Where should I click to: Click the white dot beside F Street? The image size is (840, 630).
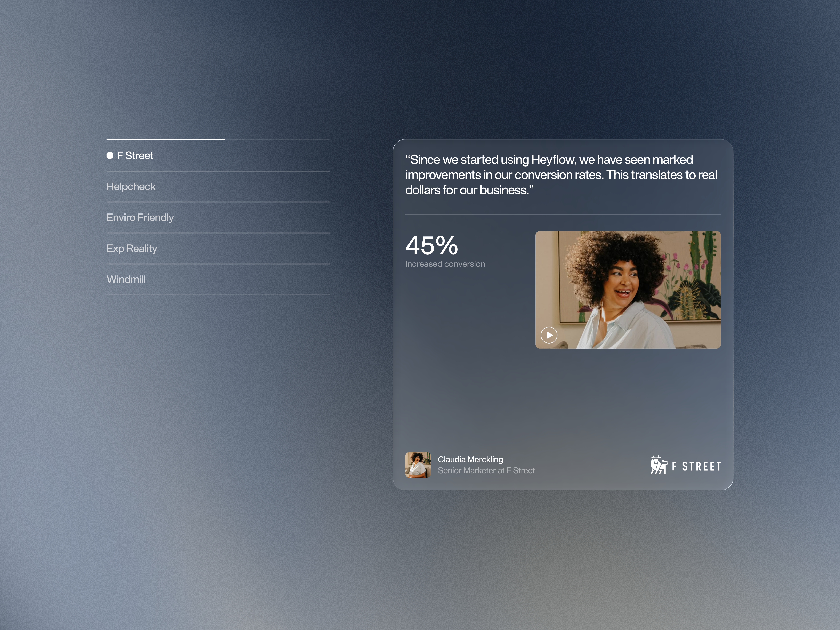click(110, 155)
